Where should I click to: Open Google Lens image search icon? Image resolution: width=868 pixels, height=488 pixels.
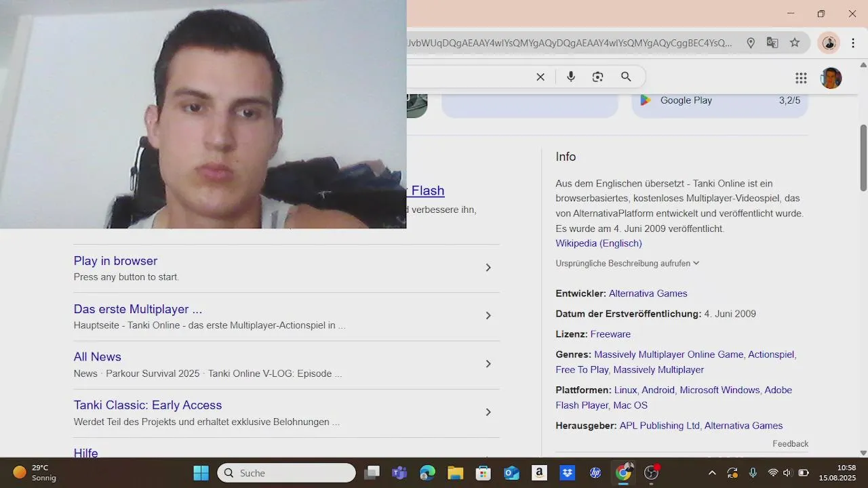tap(597, 77)
